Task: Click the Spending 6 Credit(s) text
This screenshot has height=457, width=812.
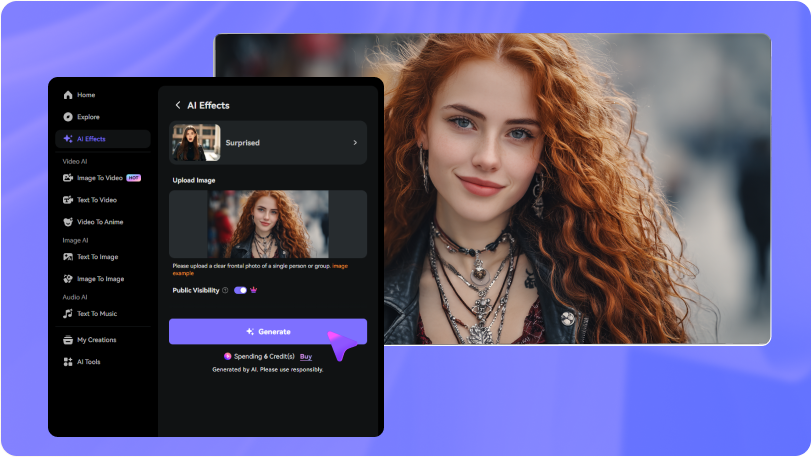Action: pos(264,356)
